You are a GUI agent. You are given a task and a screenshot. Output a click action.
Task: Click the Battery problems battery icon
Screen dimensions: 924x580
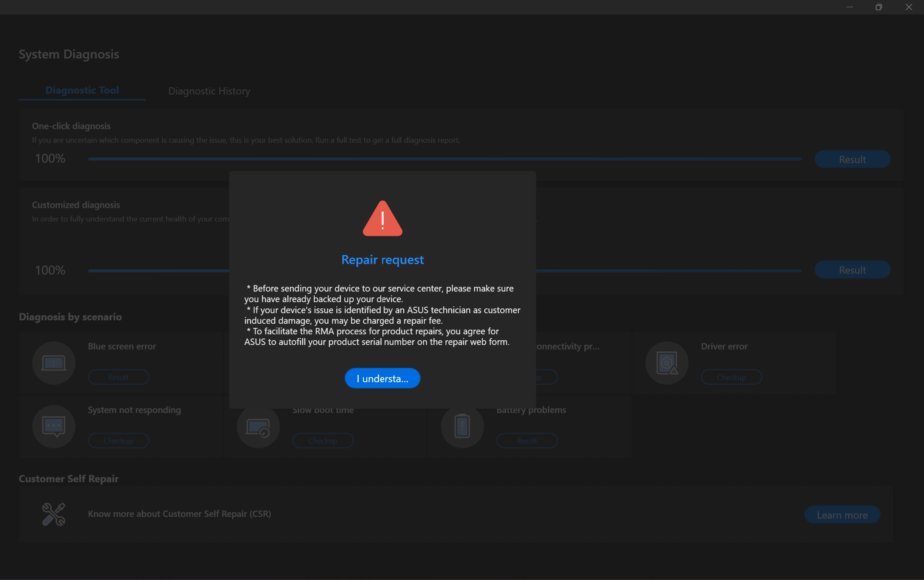(x=462, y=426)
